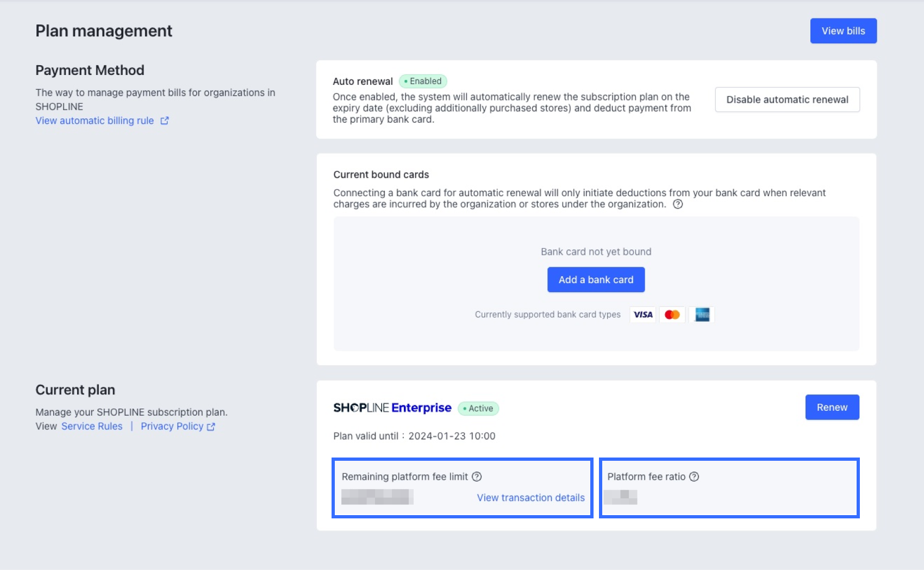The image size is (924, 570).
Task: Click external link icon beside Privacy Policy
Action: click(211, 427)
